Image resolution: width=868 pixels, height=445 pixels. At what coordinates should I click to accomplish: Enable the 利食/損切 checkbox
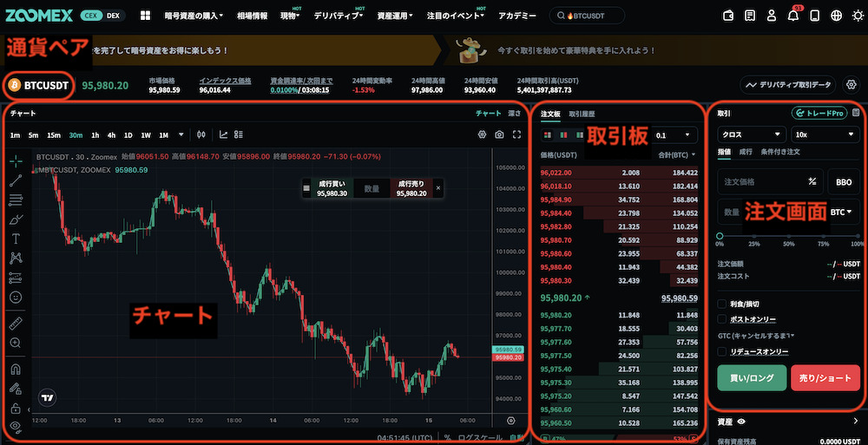tap(722, 304)
